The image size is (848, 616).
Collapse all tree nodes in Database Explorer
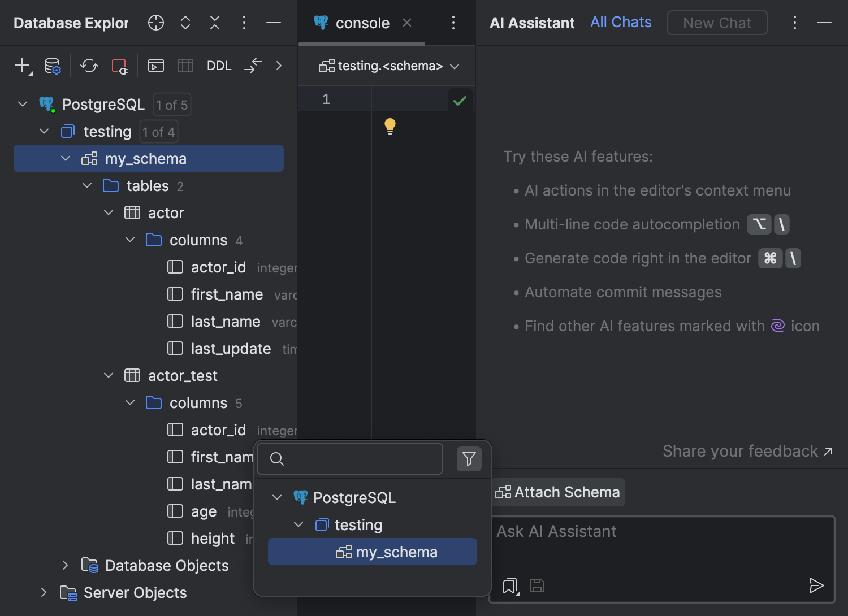point(214,23)
